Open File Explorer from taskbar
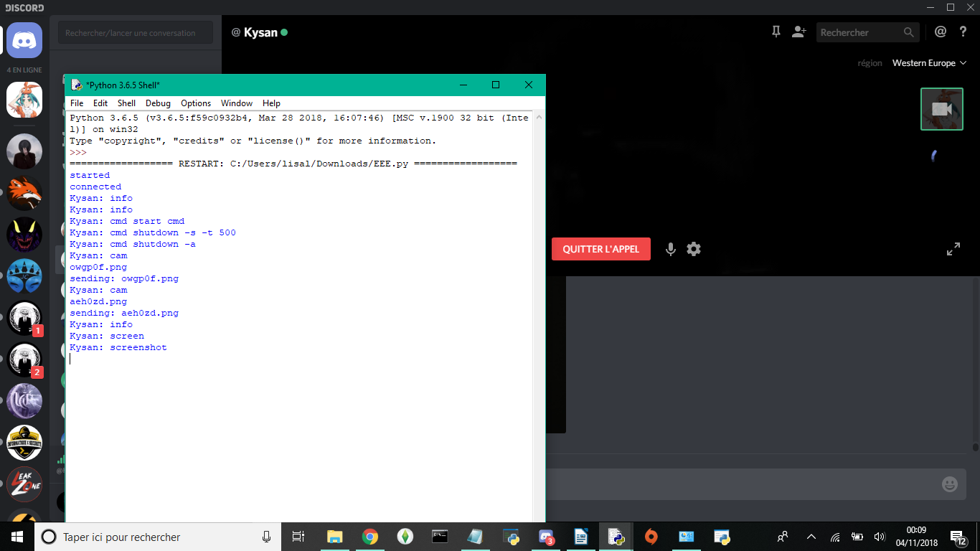This screenshot has width=980, height=551. (x=334, y=537)
